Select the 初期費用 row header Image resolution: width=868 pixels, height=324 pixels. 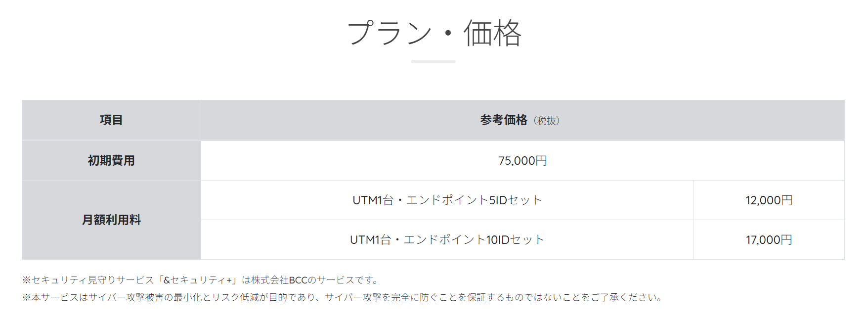coord(111,161)
